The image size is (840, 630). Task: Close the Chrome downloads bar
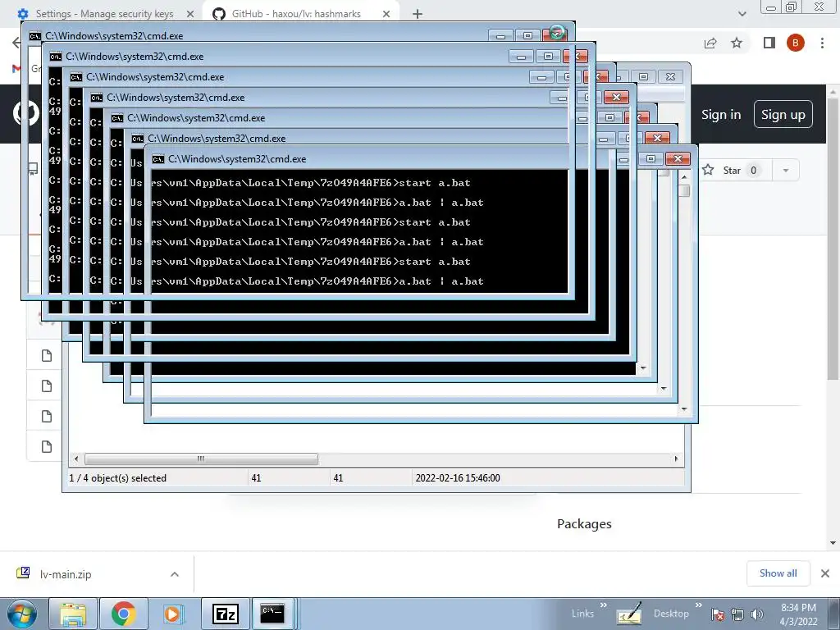[x=825, y=573]
